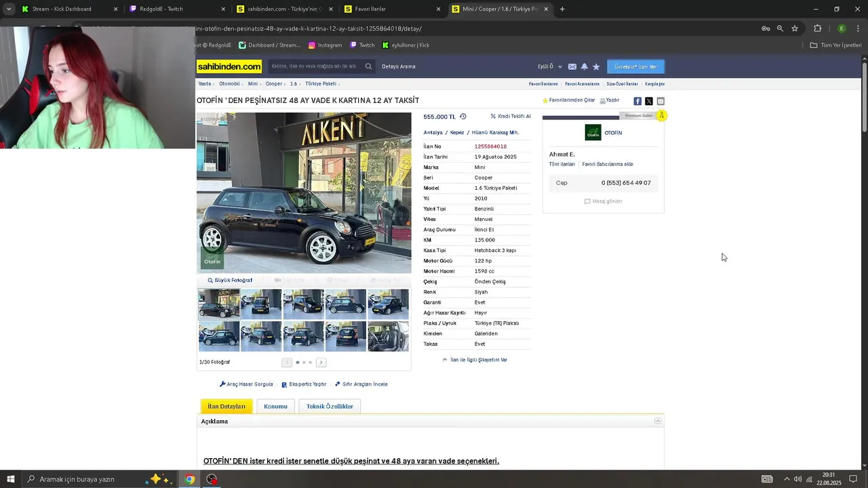
Task: Open Chrome tab search dropdown arrow
Action: coord(9,9)
